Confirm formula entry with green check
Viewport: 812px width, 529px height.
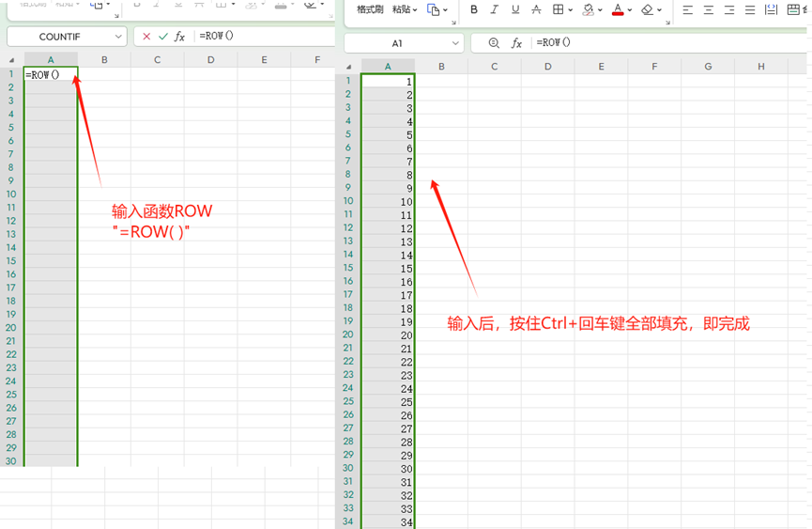[163, 37]
